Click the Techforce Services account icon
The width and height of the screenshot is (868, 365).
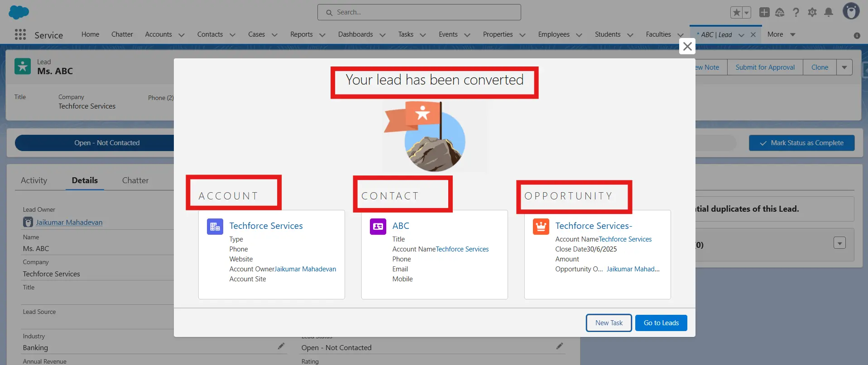(x=215, y=227)
